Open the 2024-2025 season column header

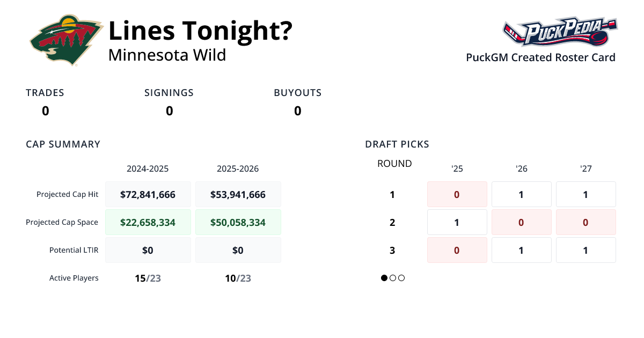click(148, 168)
